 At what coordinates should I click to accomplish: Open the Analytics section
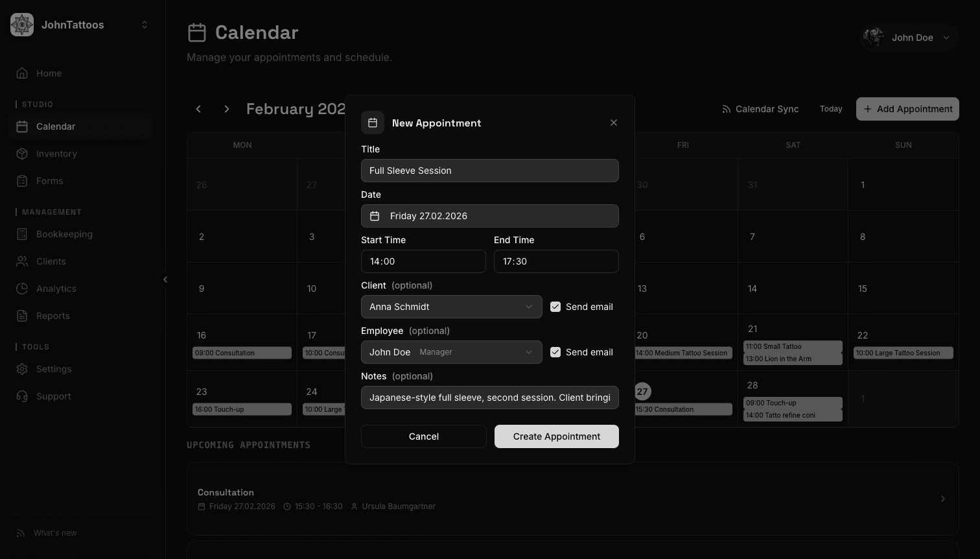[56, 289]
